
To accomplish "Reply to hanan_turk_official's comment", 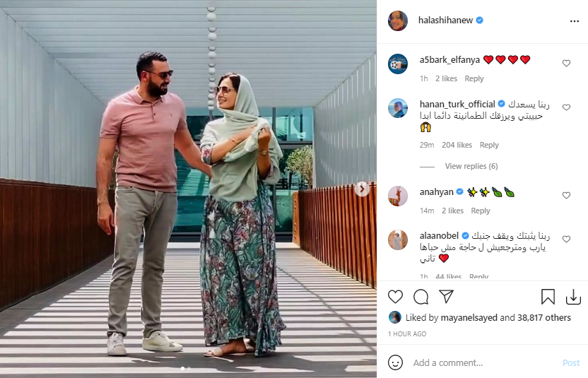I will click(x=489, y=145).
